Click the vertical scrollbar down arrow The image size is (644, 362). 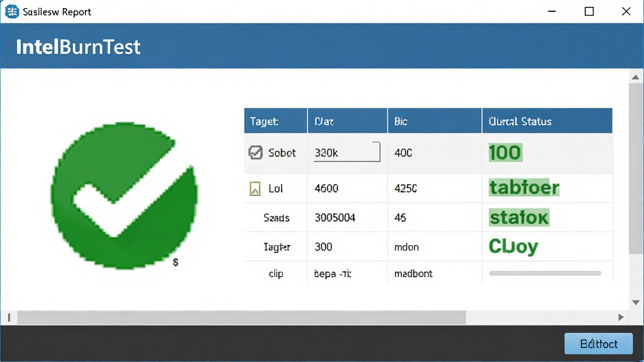tap(635, 302)
